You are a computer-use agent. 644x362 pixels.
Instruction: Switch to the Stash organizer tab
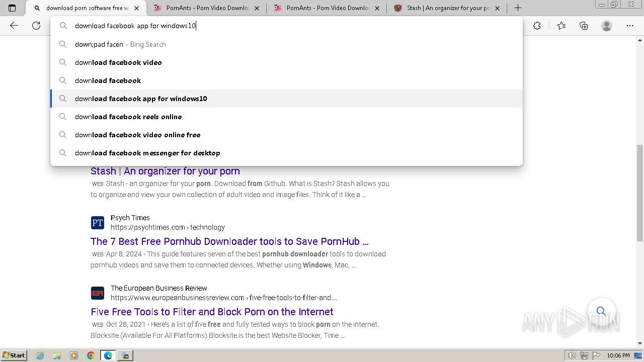447,8
